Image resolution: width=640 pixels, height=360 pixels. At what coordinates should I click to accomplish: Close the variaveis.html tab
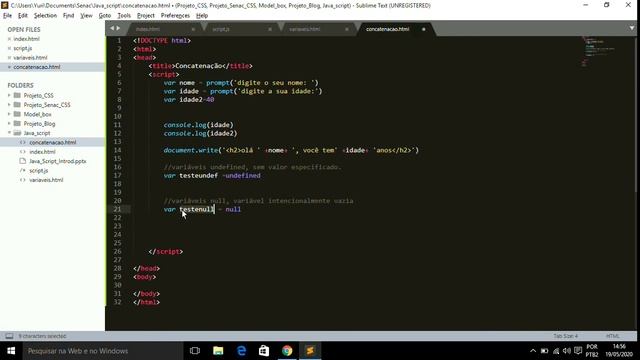[347, 29]
